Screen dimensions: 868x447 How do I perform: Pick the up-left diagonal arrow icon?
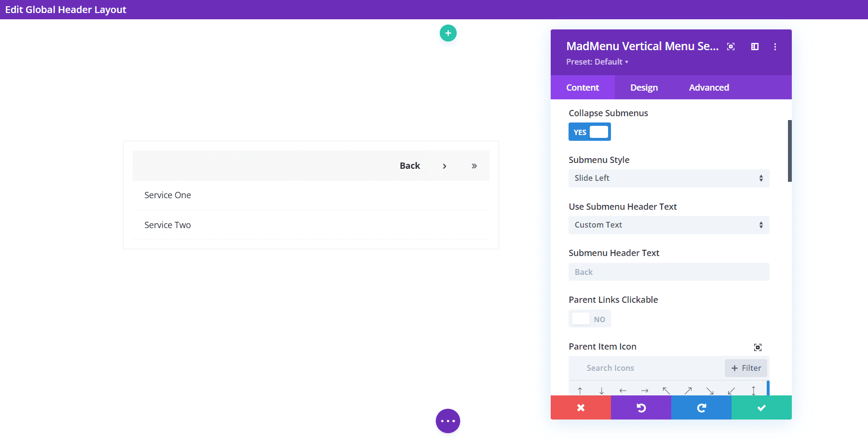tap(666, 390)
